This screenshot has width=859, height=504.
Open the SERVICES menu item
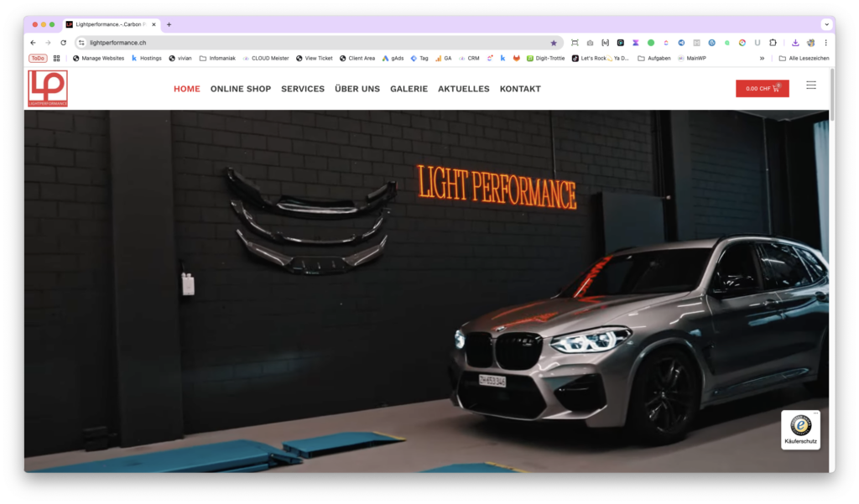[x=303, y=89]
